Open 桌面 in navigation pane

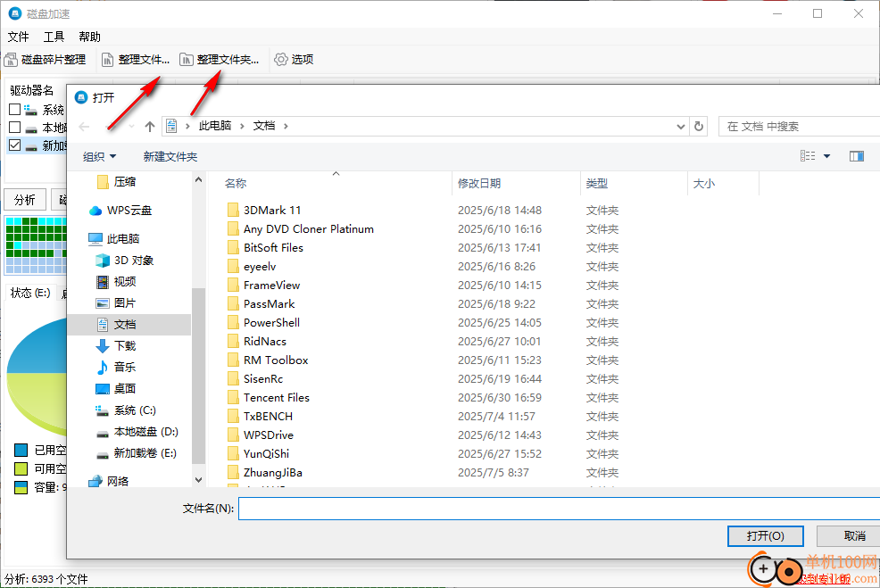coord(125,388)
